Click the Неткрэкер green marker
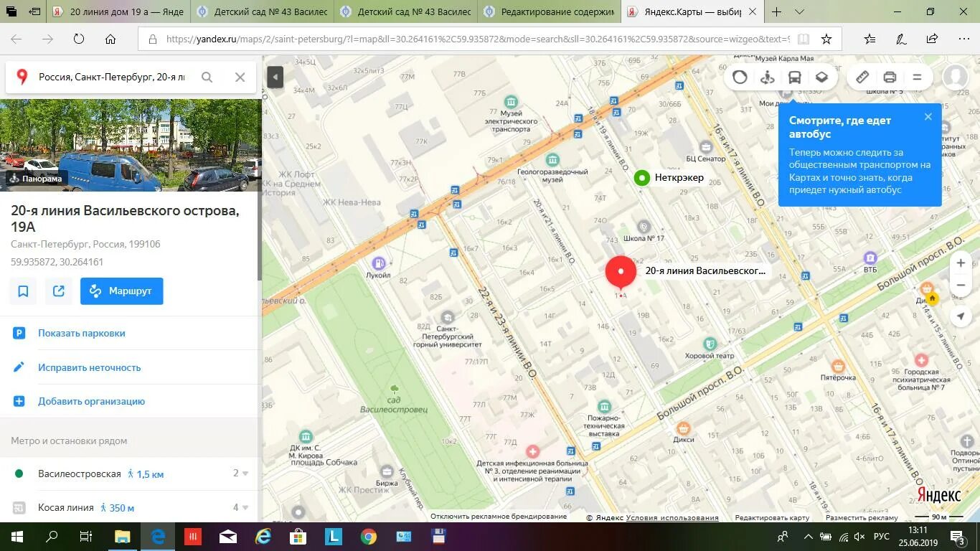This screenshot has width=980, height=551. 641,177
